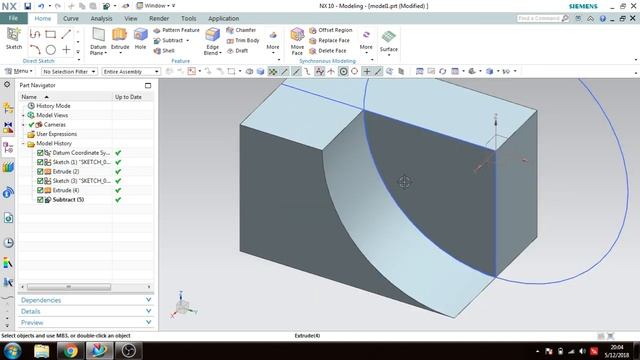The height and width of the screenshot is (360, 640).
Task: Switch to the Curve tab
Action: 71,18
